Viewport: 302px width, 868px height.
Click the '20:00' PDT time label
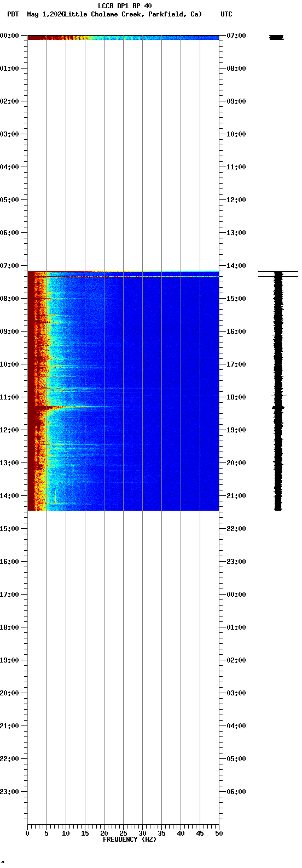pyautogui.click(x=10, y=693)
